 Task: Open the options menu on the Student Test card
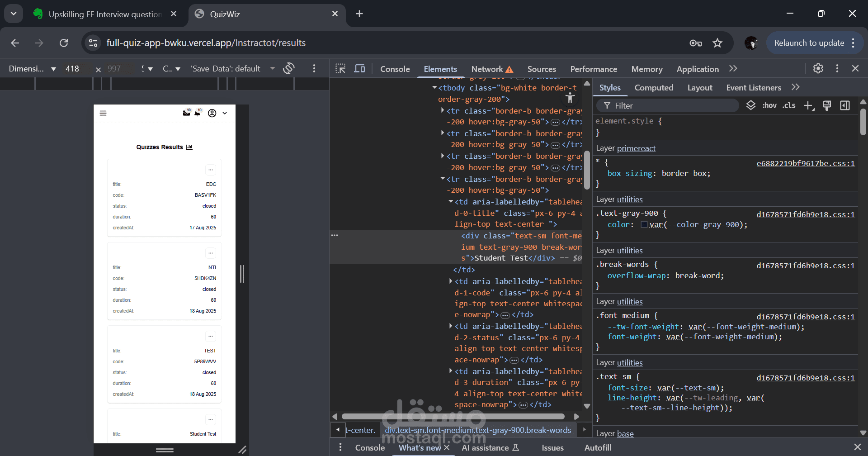coord(211,419)
